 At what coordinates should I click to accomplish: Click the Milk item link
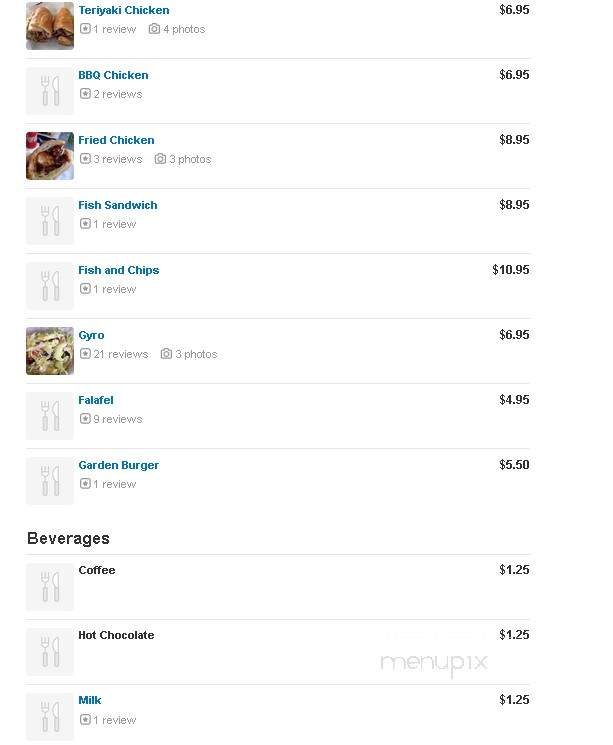pos(90,700)
